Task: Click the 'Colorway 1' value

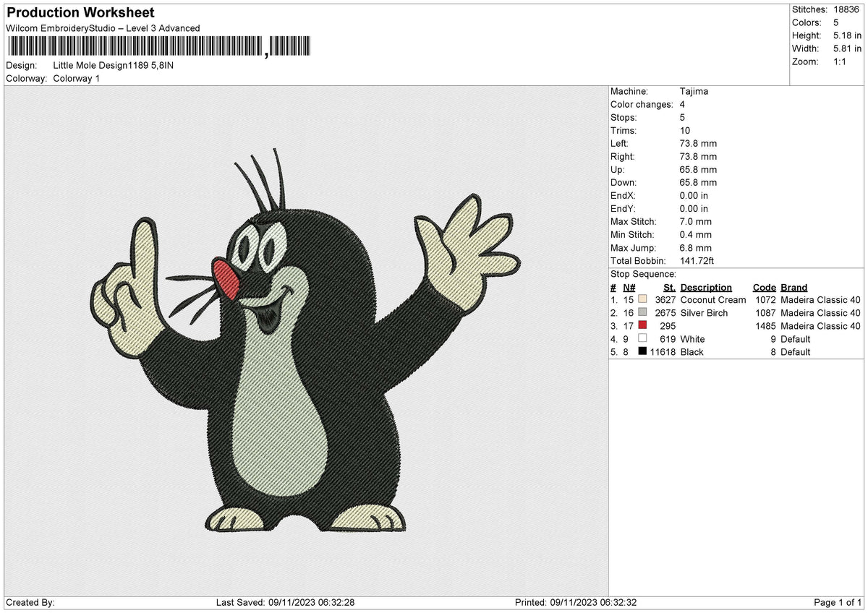Action: tap(77, 78)
